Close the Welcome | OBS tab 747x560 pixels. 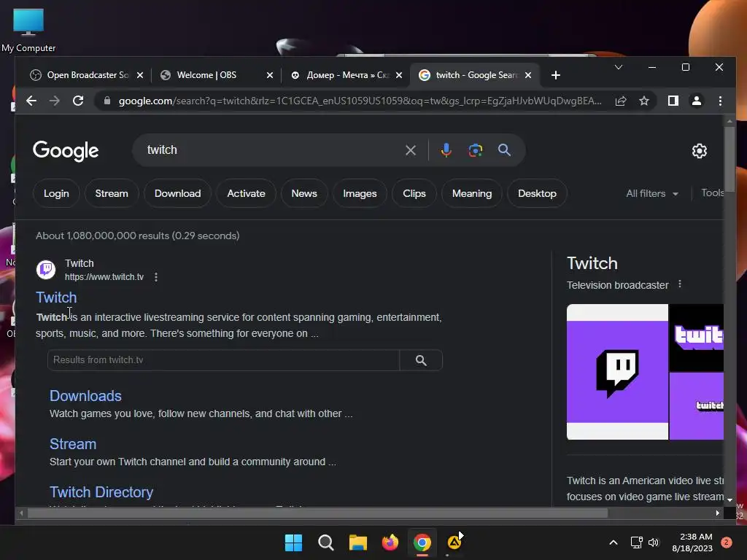click(270, 75)
